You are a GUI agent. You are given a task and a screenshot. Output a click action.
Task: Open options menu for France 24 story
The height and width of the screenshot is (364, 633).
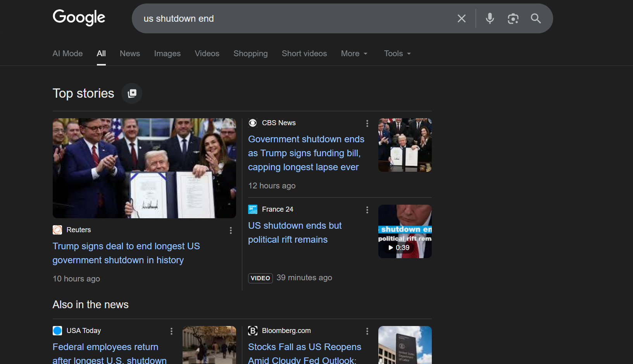pos(367,210)
